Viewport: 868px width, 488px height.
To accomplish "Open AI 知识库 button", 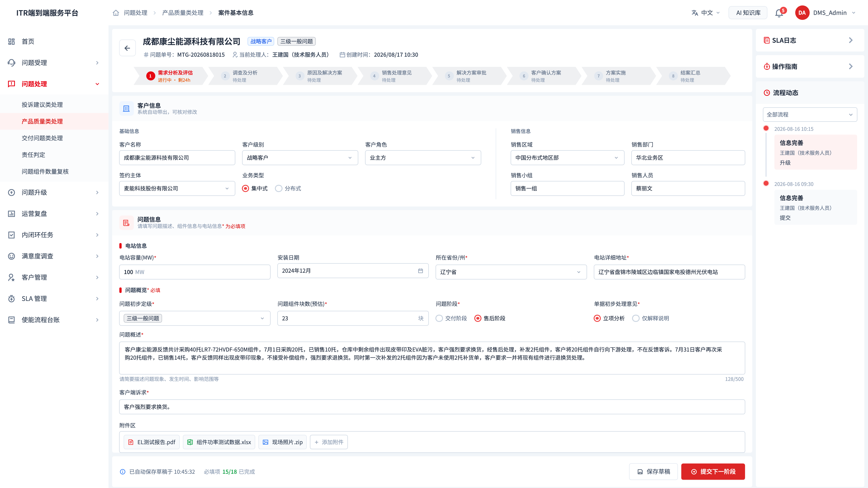I will coord(748,13).
